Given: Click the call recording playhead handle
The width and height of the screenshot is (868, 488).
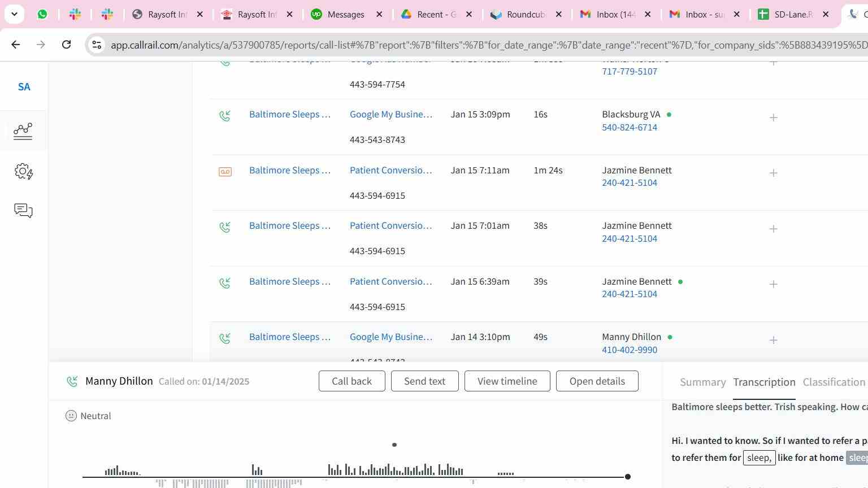Looking at the screenshot, I should 627,477.
